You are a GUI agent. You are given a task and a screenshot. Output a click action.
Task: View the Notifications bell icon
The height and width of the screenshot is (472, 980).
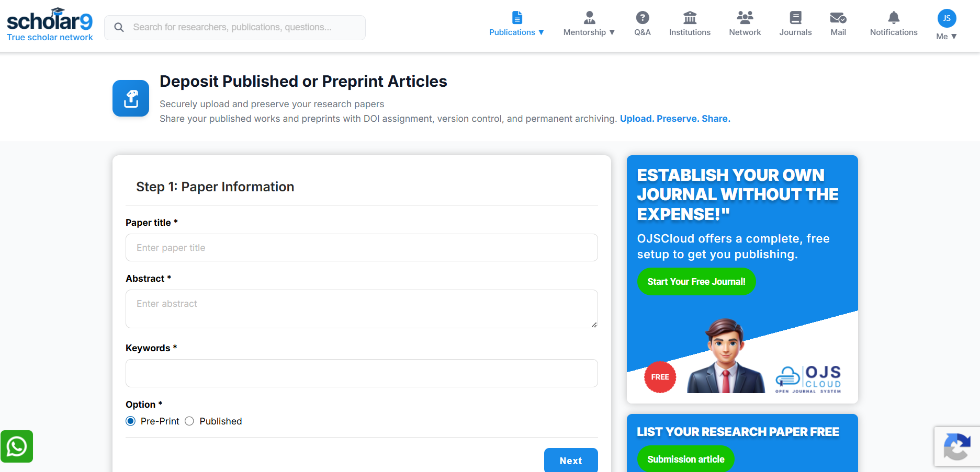pyautogui.click(x=894, y=18)
